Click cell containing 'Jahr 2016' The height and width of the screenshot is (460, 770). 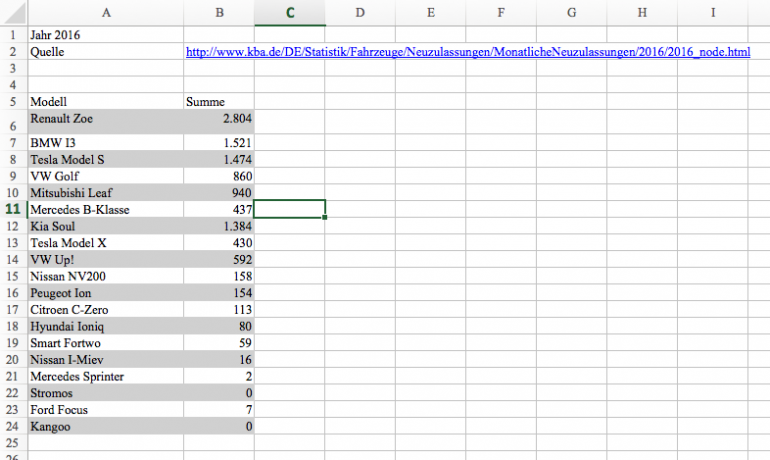[106, 35]
